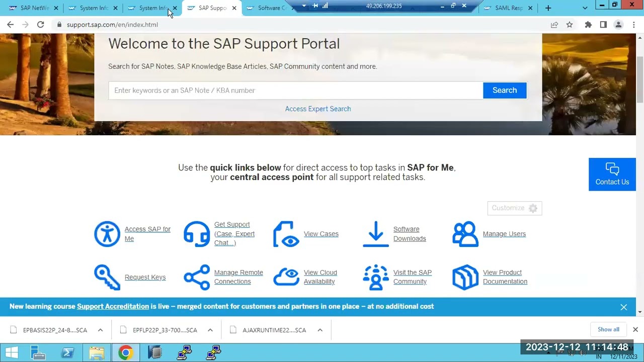This screenshot has height=362, width=644.
Task: Launch PowerShell from the taskbar
Action: coord(67,353)
